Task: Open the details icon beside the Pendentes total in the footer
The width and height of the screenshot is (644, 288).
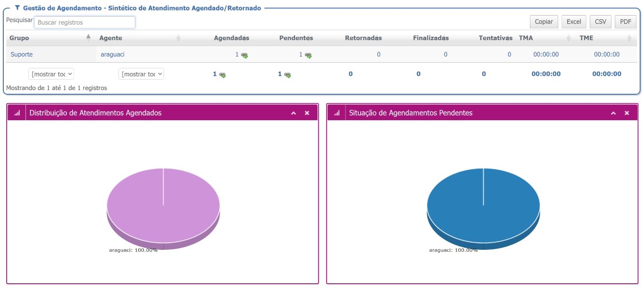Action: pos(287,74)
